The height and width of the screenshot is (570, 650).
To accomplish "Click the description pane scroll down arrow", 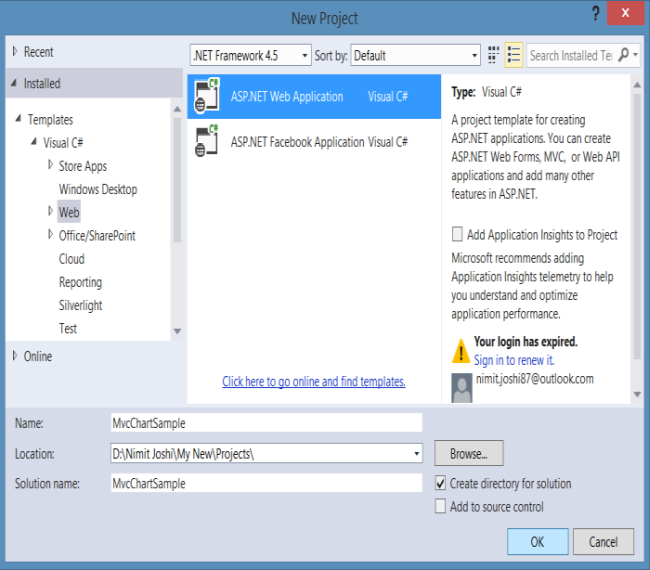I will [637, 395].
